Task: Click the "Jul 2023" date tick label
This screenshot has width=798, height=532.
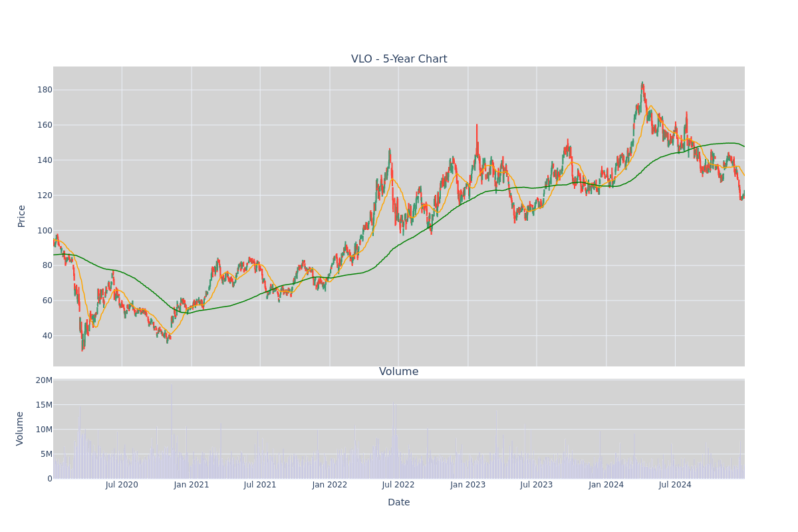Action: click(537, 485)
